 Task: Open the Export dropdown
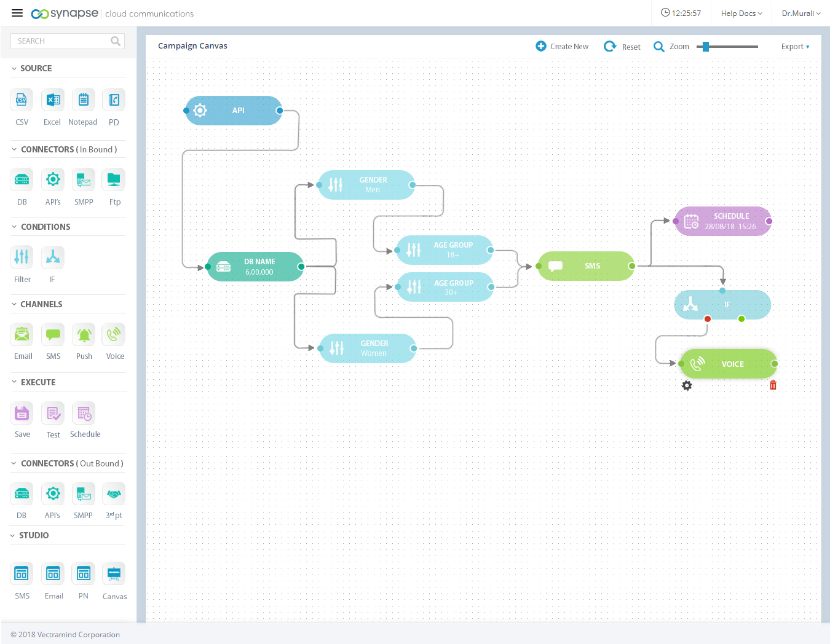pos(795,47)
